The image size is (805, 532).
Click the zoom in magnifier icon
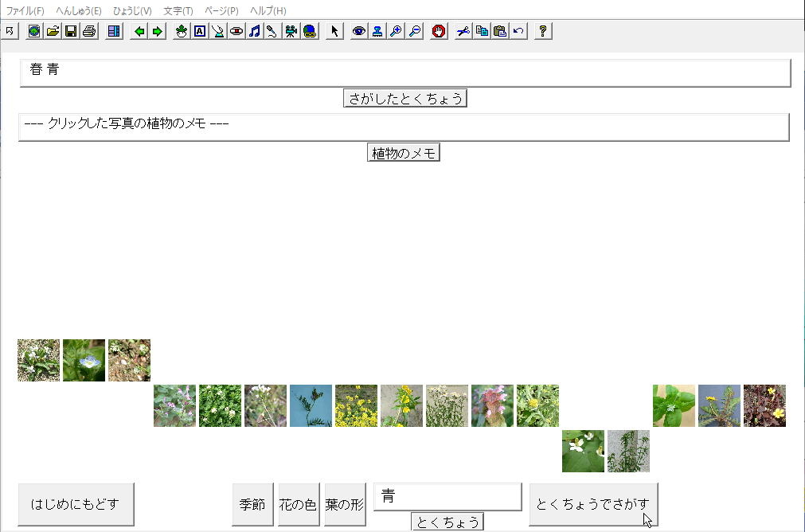[x=396, y=31]
